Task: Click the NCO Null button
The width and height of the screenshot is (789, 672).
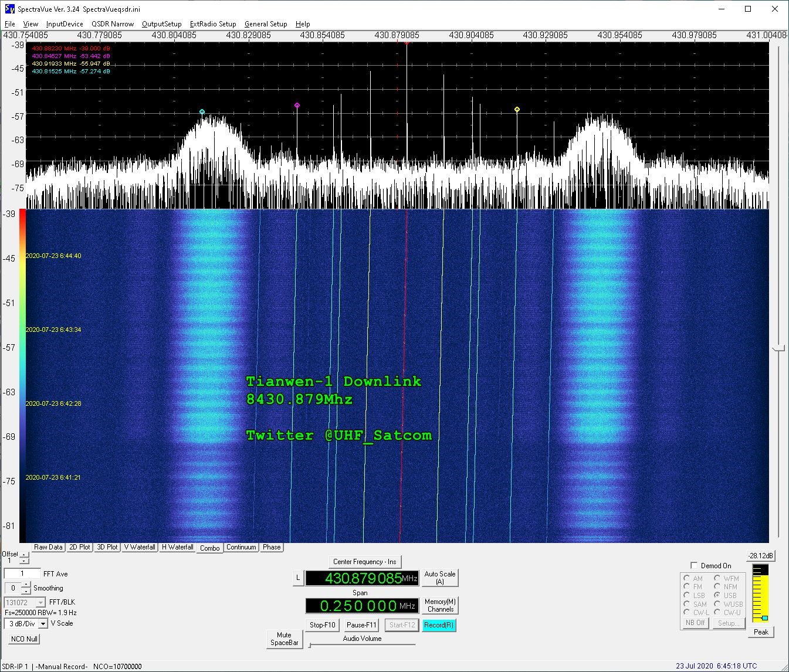Action: pyautogui.click(x=25, y=639)
